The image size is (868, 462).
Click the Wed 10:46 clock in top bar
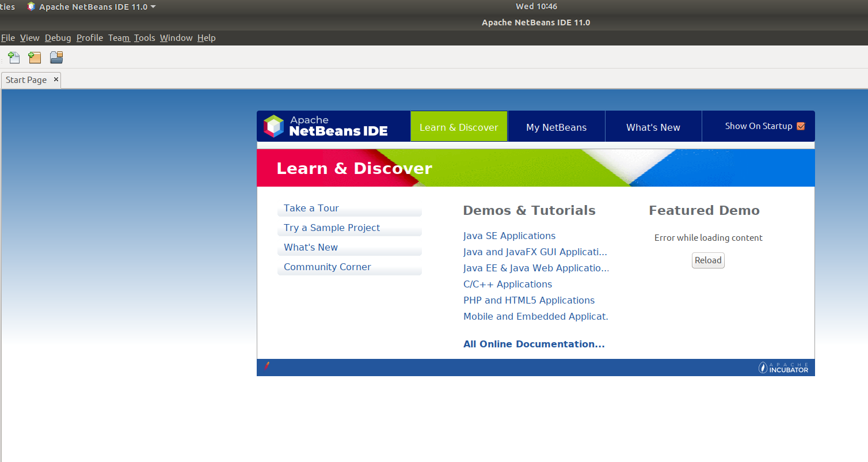pyautogui.click(x=536, y=7)
